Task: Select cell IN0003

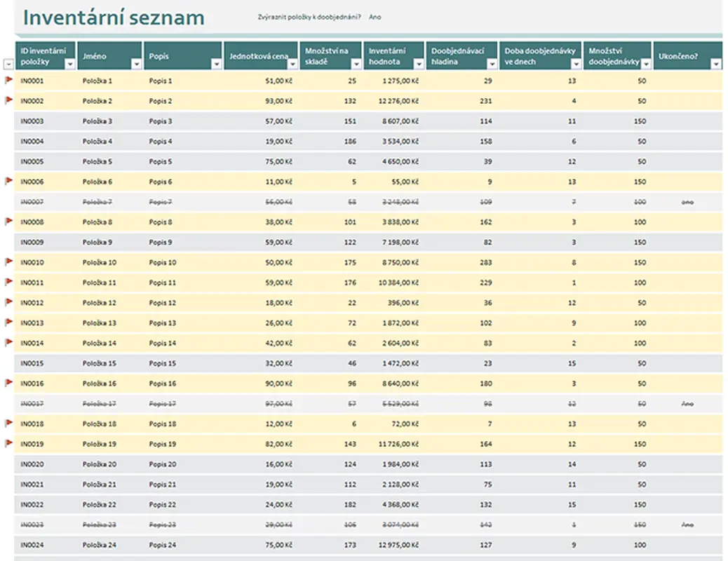Action: tap(32, 121)
